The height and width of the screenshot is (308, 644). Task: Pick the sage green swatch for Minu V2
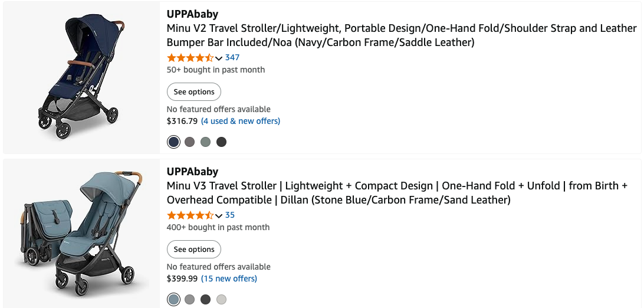pyautogui.click(x=205, y=142)
